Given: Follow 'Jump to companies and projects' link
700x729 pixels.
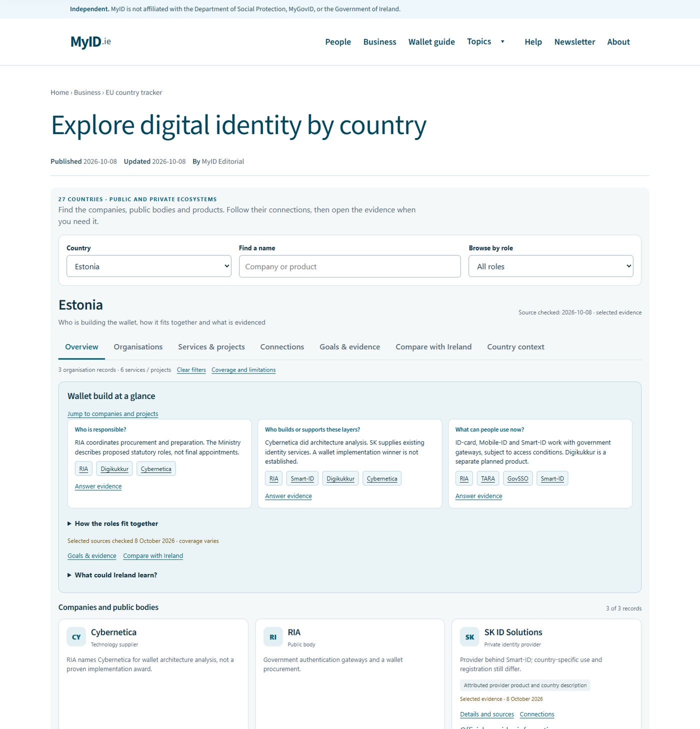Looking at the screenshot, I should [x=112, y=414].
